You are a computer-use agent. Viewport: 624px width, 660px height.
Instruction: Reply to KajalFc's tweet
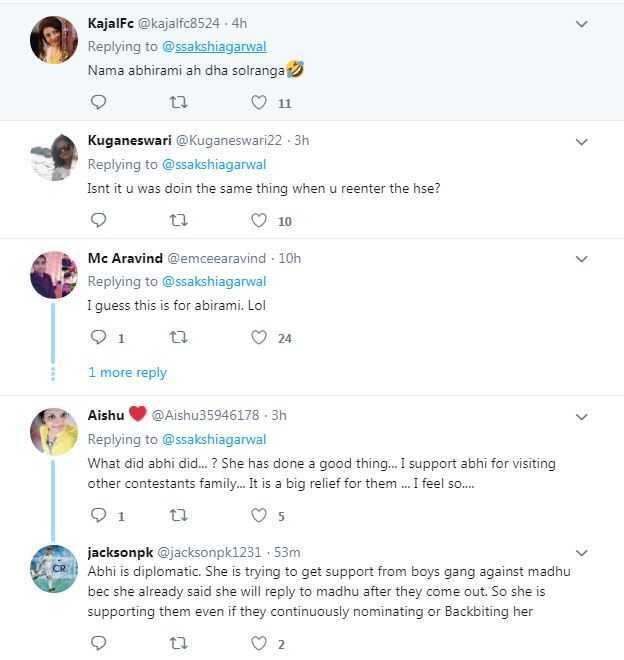click(99, 102)
